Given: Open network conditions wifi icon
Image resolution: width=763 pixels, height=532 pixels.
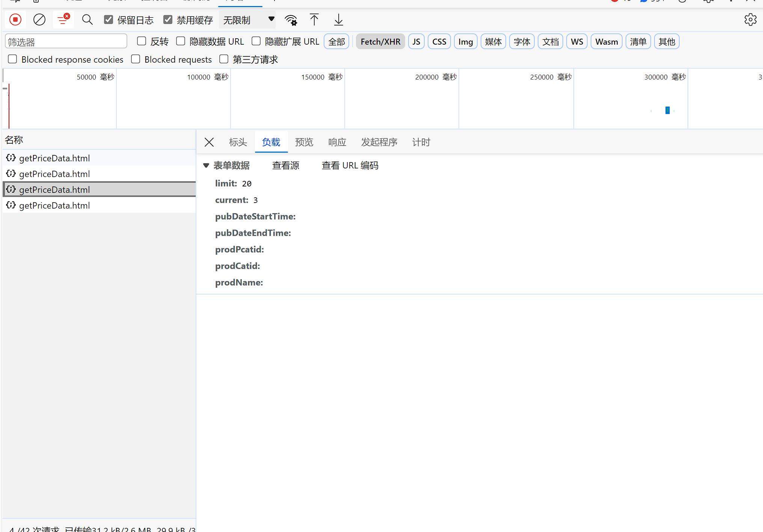Looking at the screenshot, I should pyautogui.click(x=291, y=20).
